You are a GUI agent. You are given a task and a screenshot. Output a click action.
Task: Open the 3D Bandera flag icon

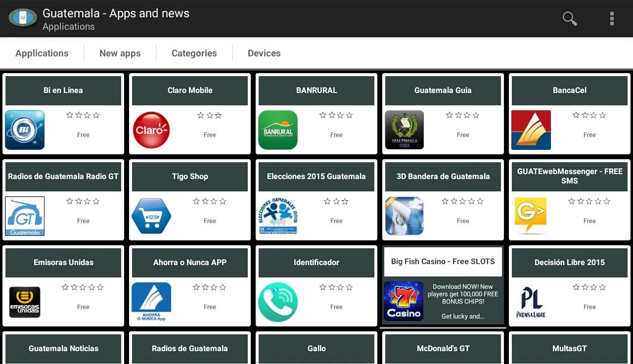[405, 216]
